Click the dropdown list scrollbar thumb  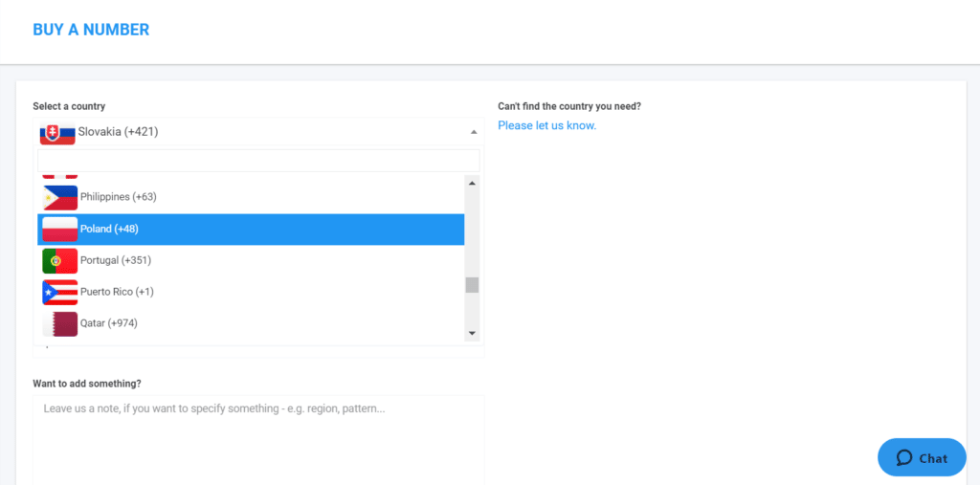pos(472,285)
